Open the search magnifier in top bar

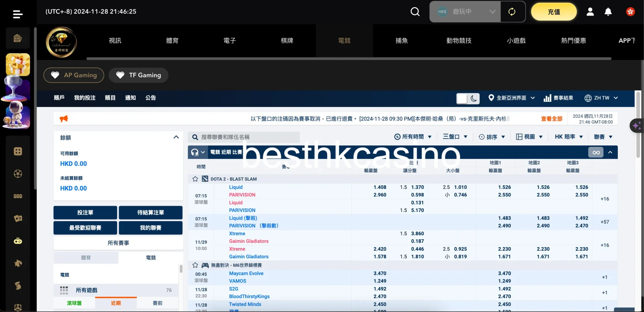coord(415,11)
